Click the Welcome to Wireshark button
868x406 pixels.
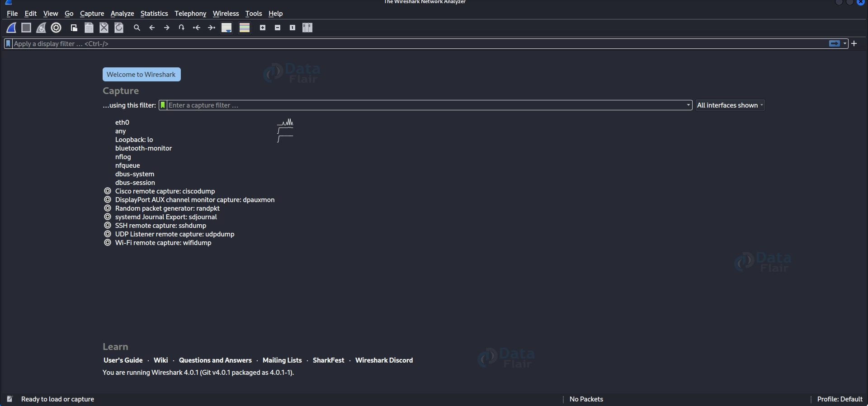tap(142, 75)
